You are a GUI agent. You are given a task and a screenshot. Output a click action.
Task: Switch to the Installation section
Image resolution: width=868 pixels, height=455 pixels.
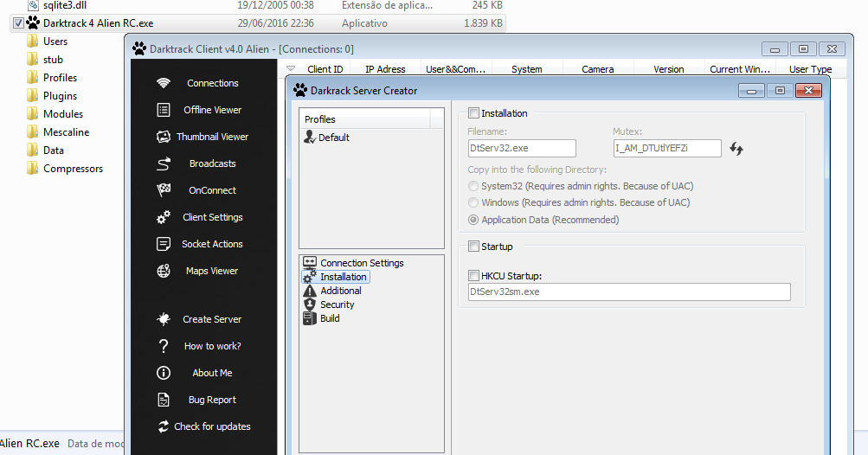point(344,277)
